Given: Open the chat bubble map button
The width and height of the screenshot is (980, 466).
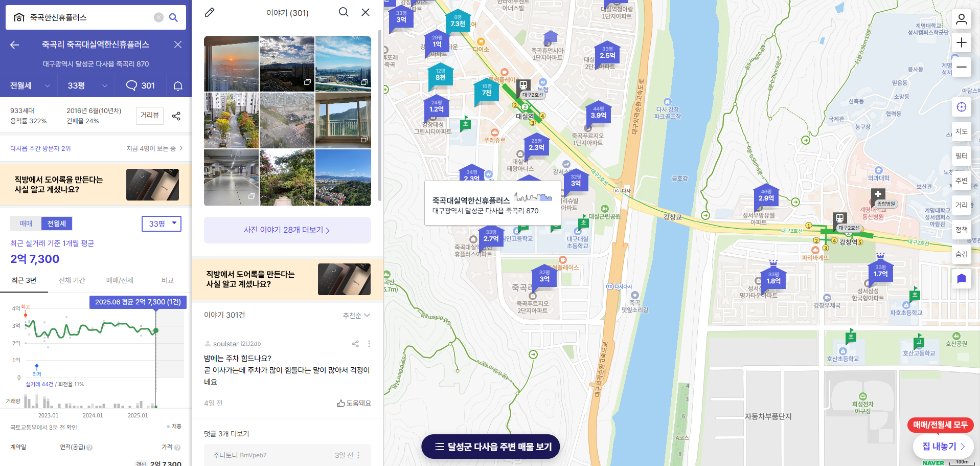Looking at the screenshot, I should click(962, 279).
